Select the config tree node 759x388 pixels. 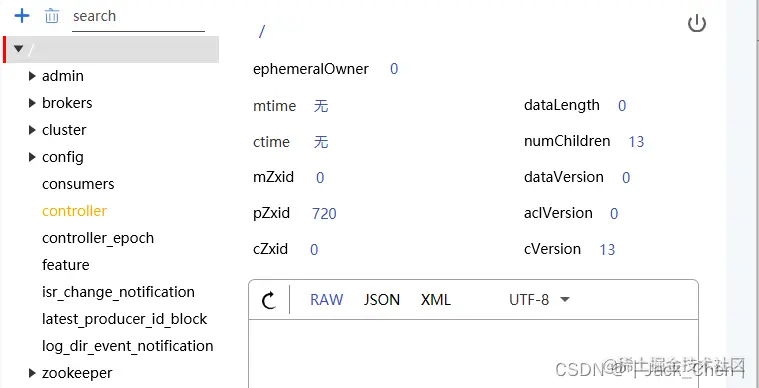pos(63,157)
